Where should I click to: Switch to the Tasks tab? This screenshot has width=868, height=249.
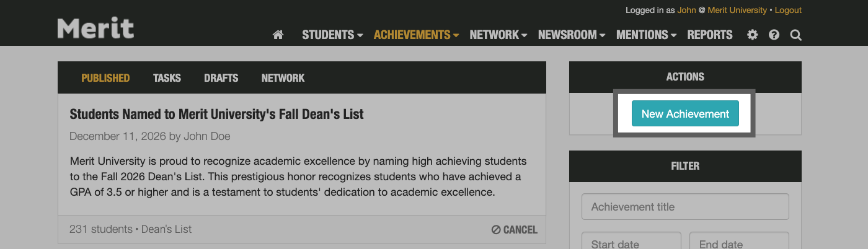(x=167, y=78)
